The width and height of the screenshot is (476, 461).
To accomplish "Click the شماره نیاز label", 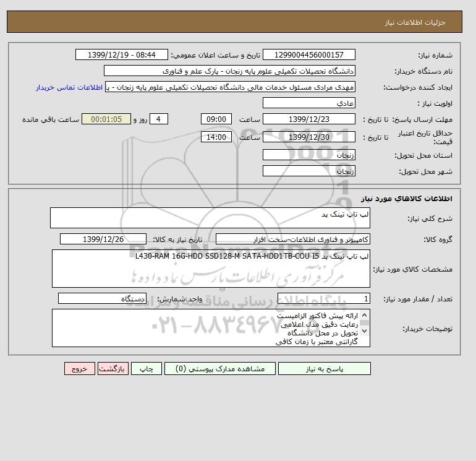I will [435, 55].
